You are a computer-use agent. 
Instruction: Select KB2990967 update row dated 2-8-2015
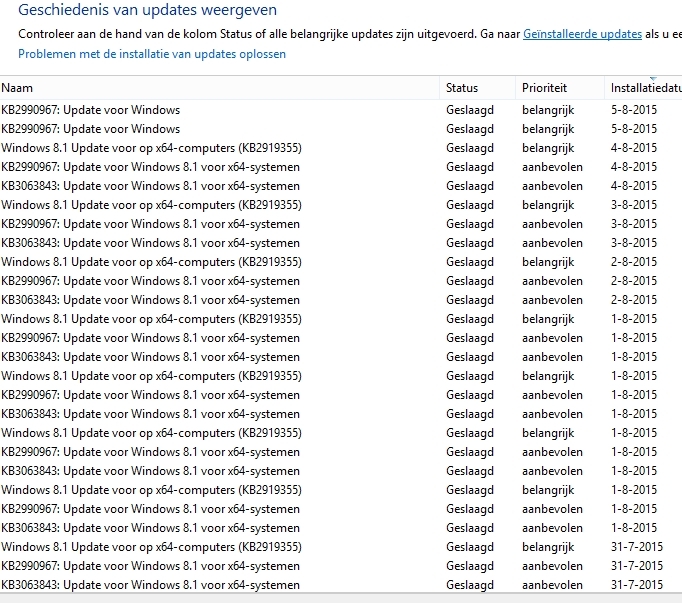click(341, 281)
